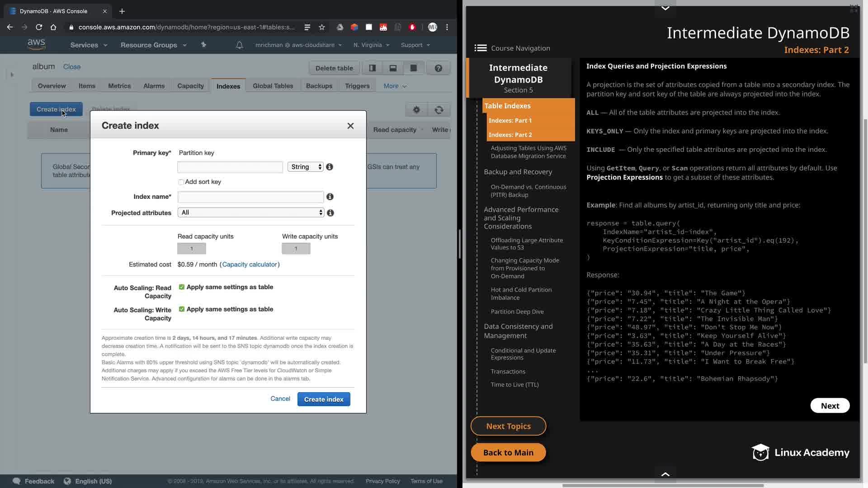
Task: Click the info icon beside Projected attributes
Action: pos(330,213)
